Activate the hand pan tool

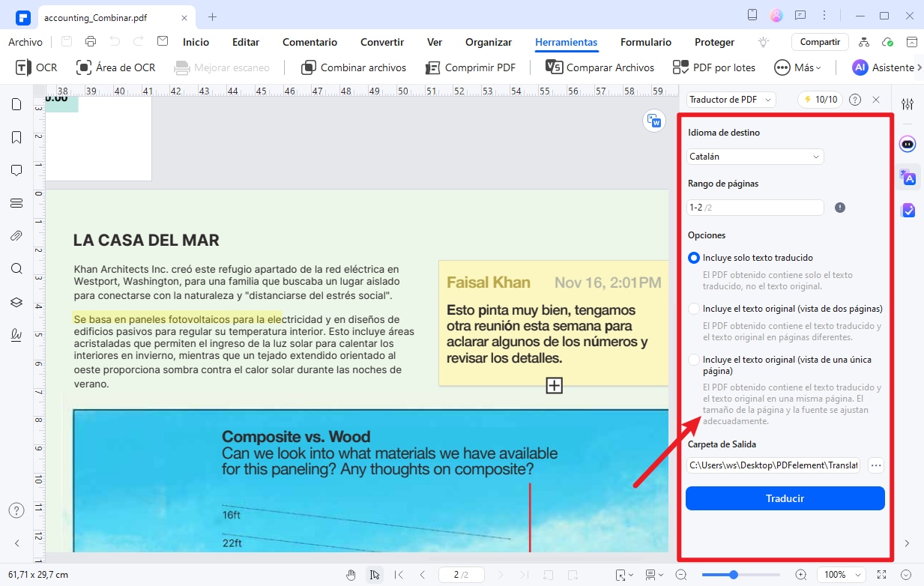coord(351,575)
